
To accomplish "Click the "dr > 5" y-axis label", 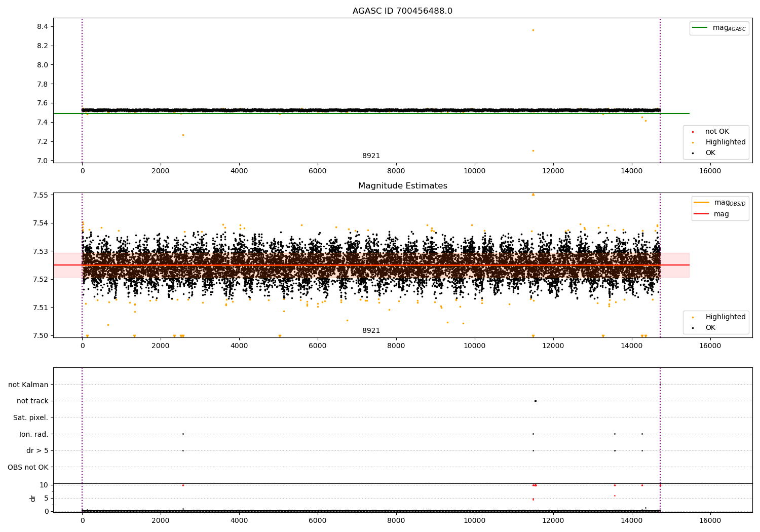I will coord(37,451).
